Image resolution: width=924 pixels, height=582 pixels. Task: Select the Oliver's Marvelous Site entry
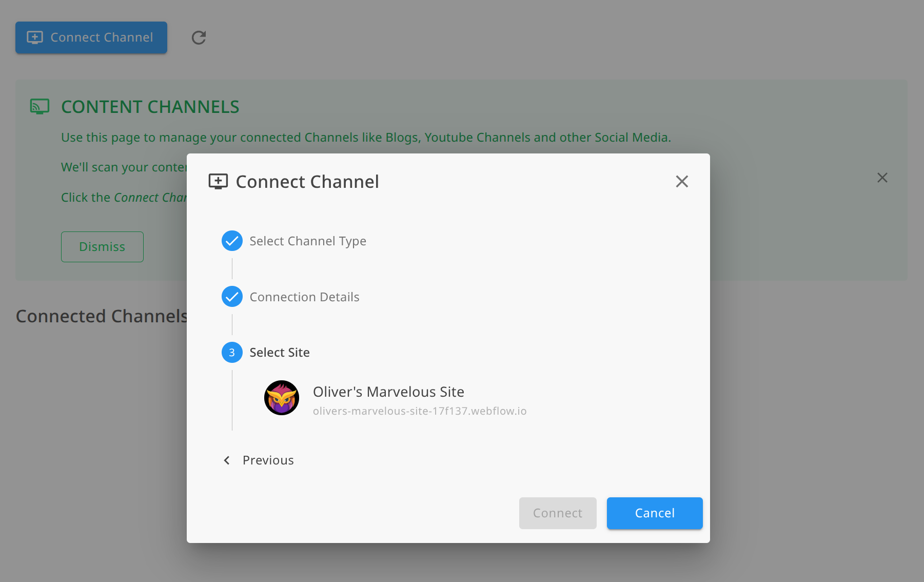click(x=388, y=392)
